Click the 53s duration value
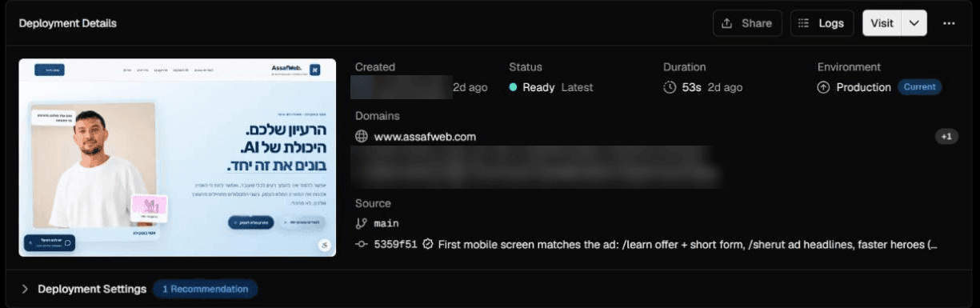The height and width of the screenshot is (308, 980). [691, 87]
